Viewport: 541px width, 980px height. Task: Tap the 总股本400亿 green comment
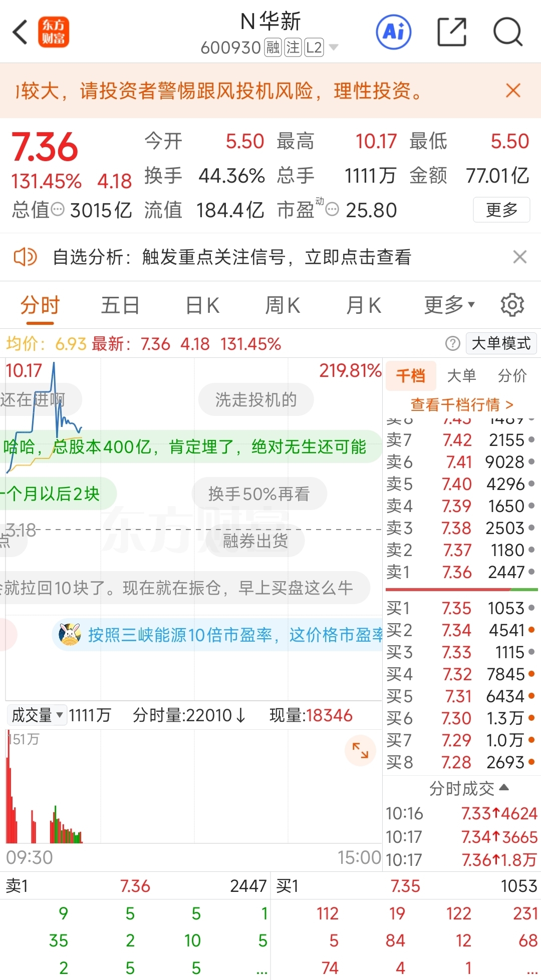point(190,446)
